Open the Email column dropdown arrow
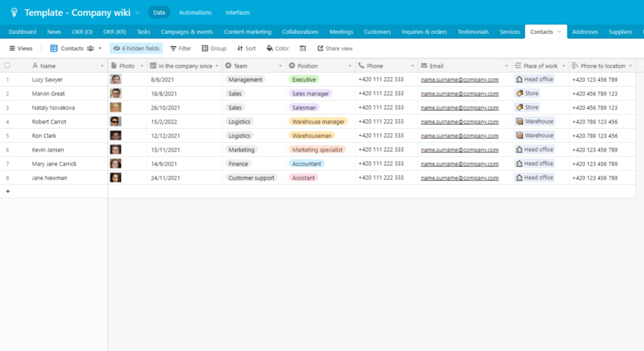The image size is (644, 351). point(506,66)
